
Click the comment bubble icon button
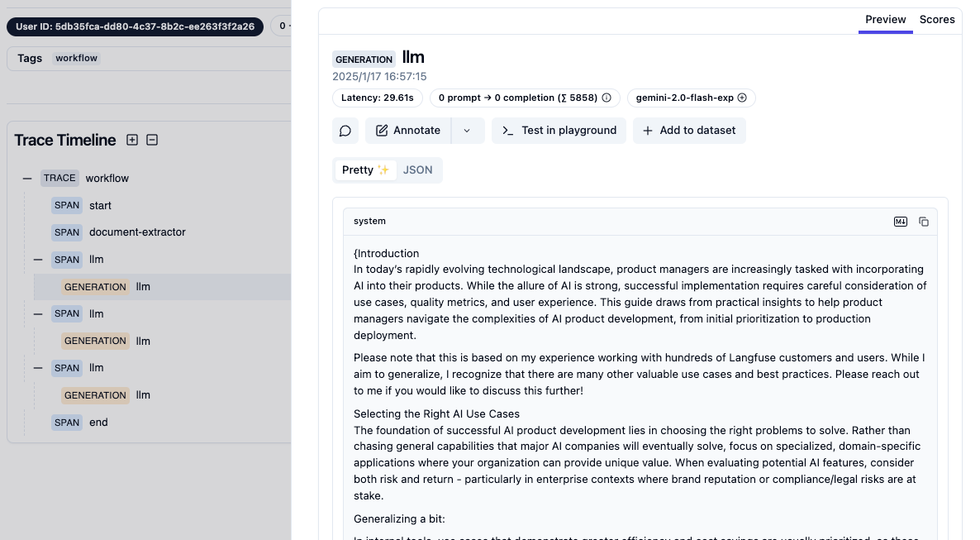(345, 131)
